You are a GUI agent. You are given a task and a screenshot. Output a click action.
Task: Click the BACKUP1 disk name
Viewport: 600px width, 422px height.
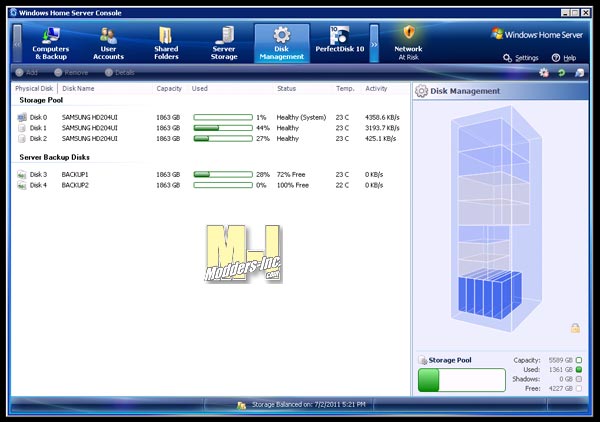tap(75, 174)
